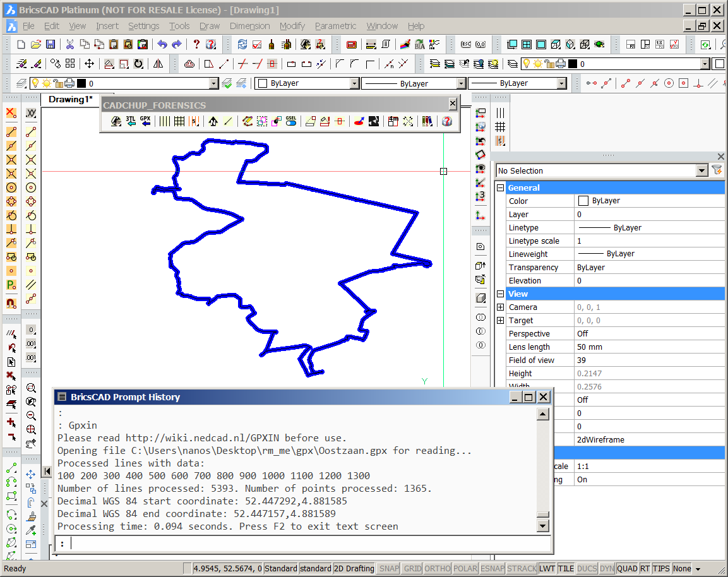Image resolution: width=728 pixels, height=577 pixels.
Task: Click the 3TL icon in forensics toolbar
Action: click(x=131, y=121)
